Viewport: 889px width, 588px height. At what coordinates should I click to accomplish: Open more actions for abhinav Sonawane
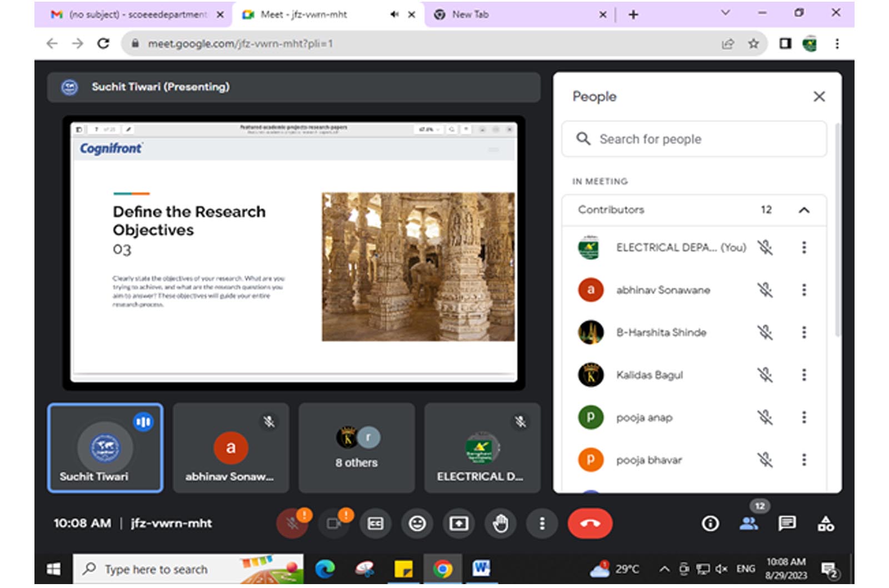click(x=803, y=290)
